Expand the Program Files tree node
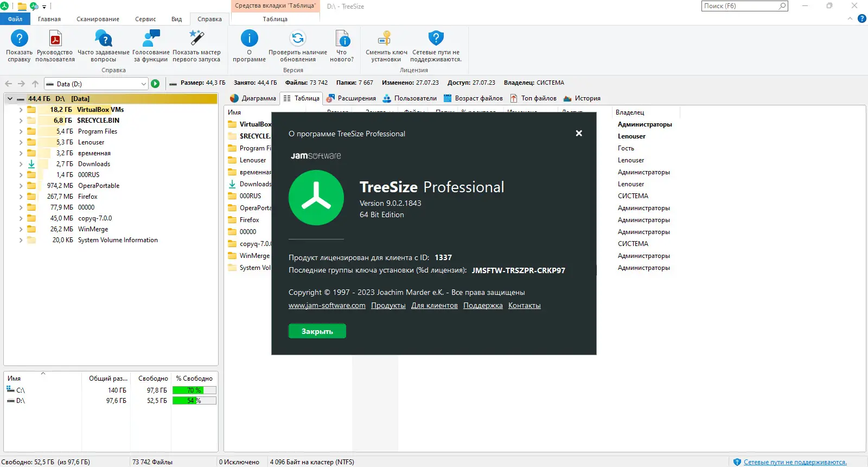Image resolution: width=868 pixels, height=467 pixels. pos(21,131)
